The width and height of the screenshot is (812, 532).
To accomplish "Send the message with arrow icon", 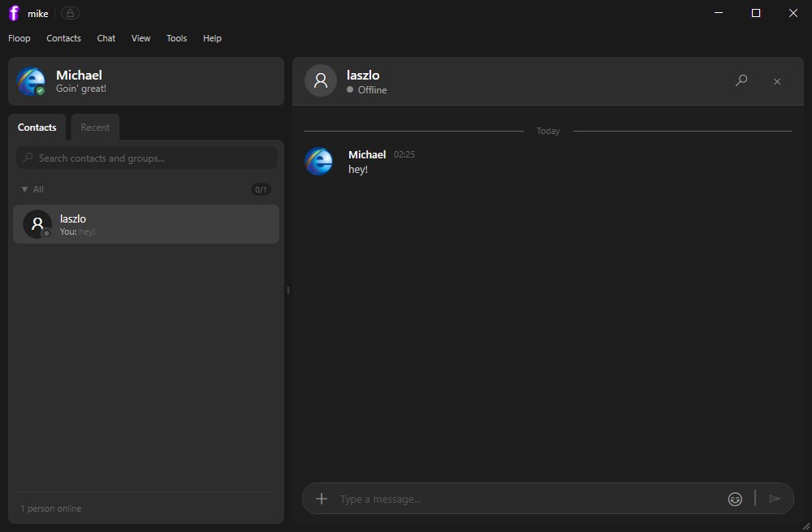I will 775,499.
